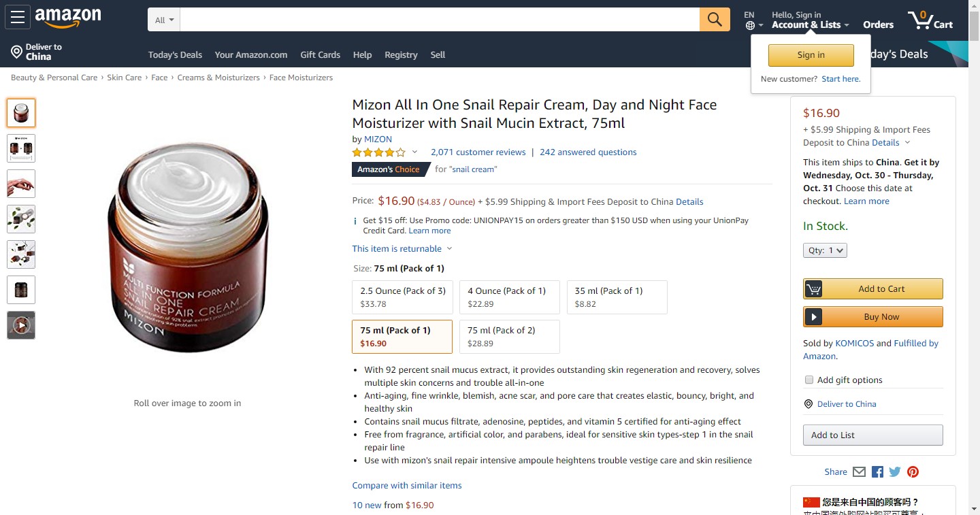Share product on Facebook icon
This screenshot has height=515, width=980.
coord(877,472)
